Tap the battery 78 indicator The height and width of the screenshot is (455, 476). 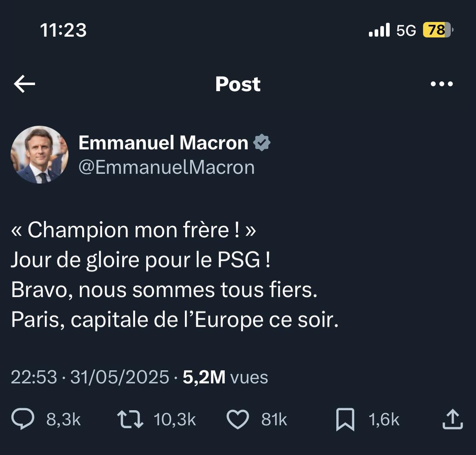pyautogui.click(x=438, y=30)
